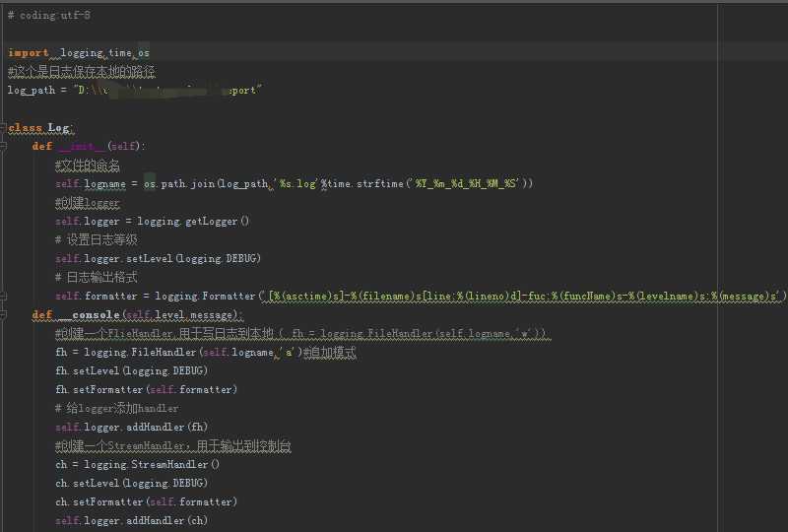Click the comment '#追加模式'
This screenshot has width=788, height=532.
[330, 353]
